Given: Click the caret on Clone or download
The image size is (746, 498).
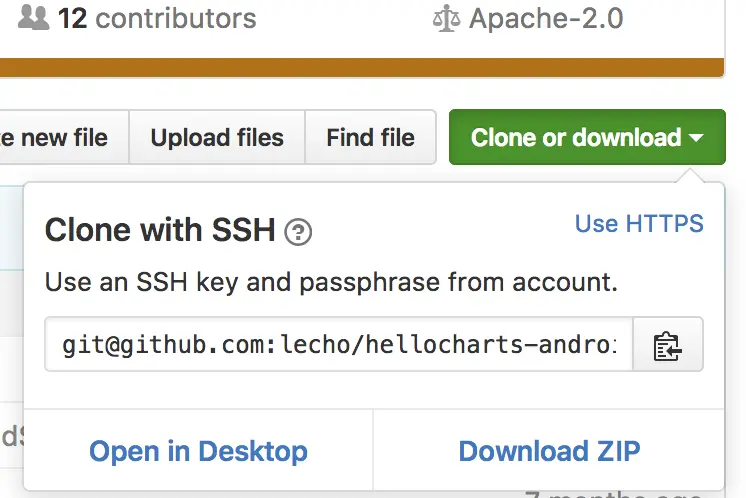Looking at the screenshot, I should (697, 138).
